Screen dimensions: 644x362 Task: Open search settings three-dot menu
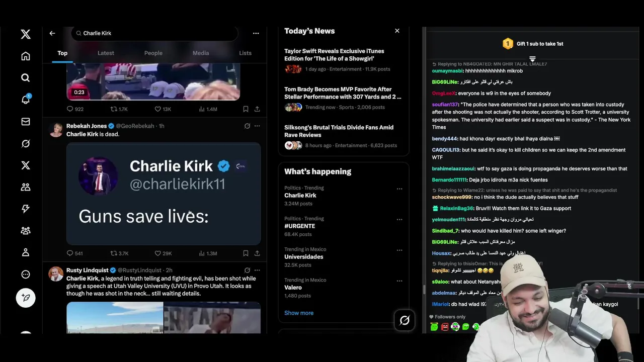pos(256,33)
